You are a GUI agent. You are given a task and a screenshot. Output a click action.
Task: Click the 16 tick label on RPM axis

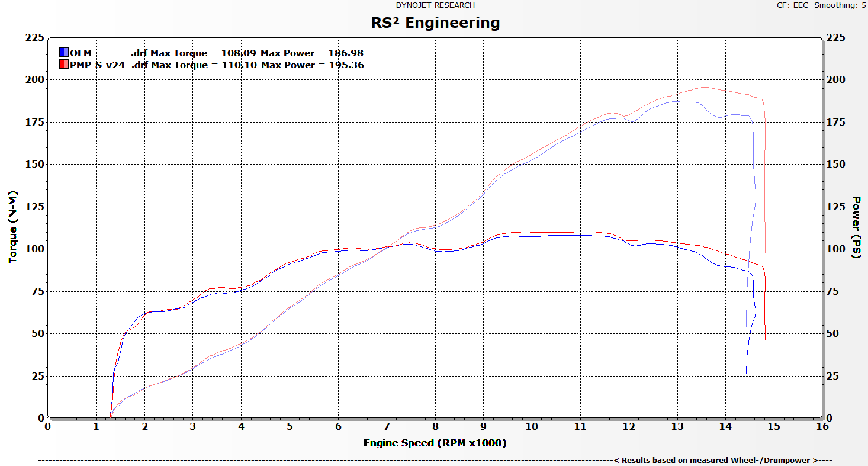click(822, 426)
